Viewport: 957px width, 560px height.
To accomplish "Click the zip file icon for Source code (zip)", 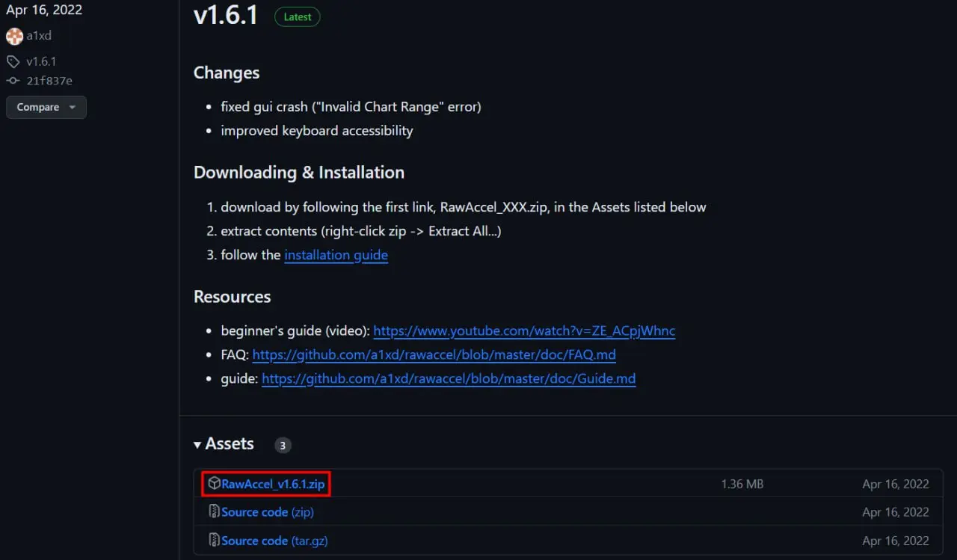I will [x=214, y=512].
